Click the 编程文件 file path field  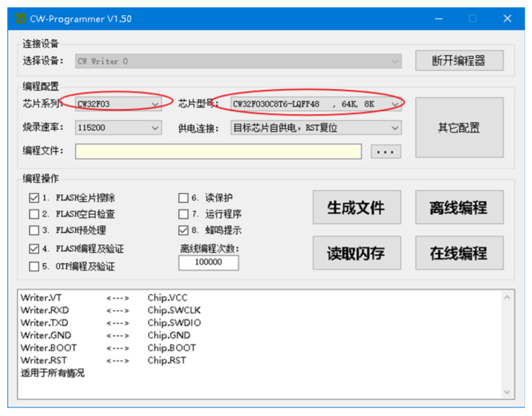(x=218, y=152)
